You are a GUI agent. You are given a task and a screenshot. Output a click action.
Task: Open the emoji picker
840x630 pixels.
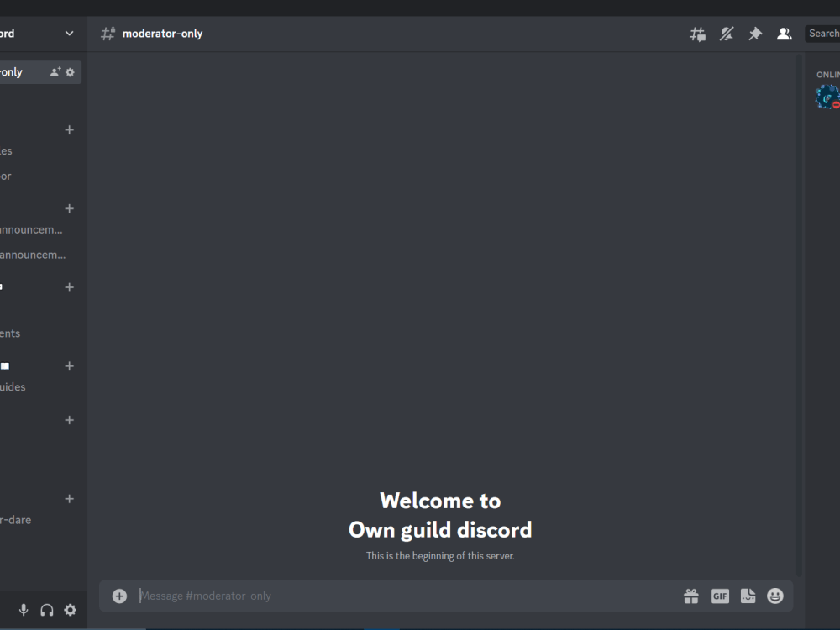(x=775, y=596)
